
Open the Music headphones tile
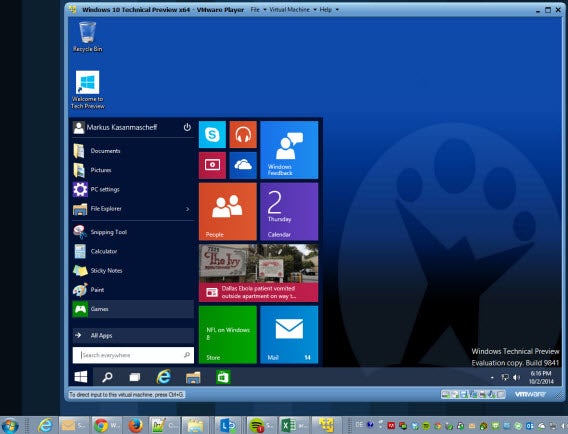coord(243,135)
